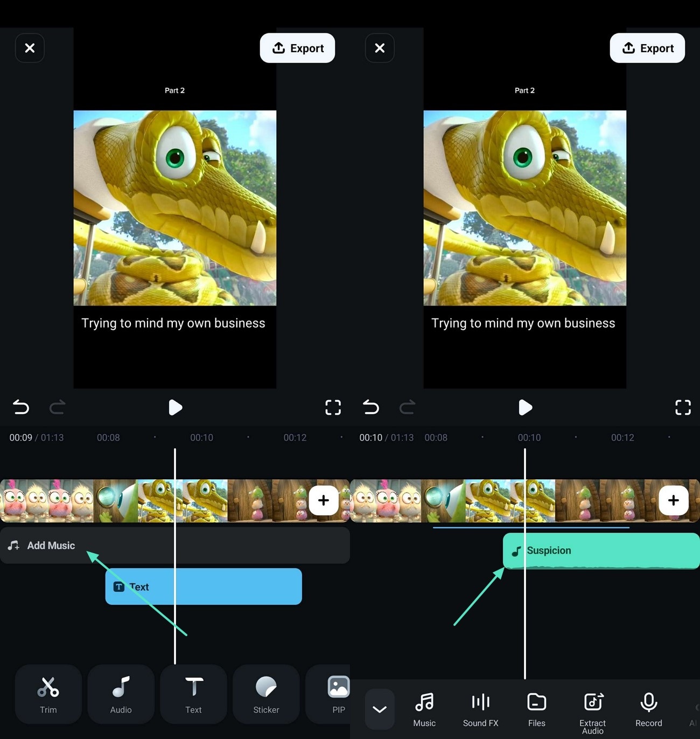Tap 00:08 marker on left timeline ruler

click(x=108, y=437)
